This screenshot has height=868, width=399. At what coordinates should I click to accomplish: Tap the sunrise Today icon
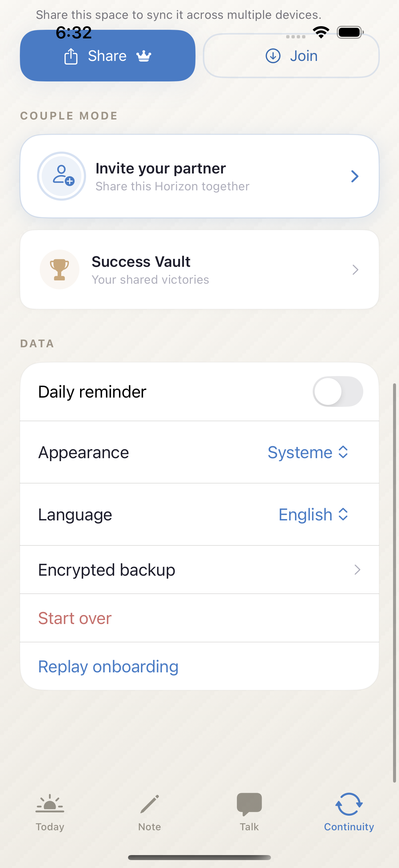(50, 804)
